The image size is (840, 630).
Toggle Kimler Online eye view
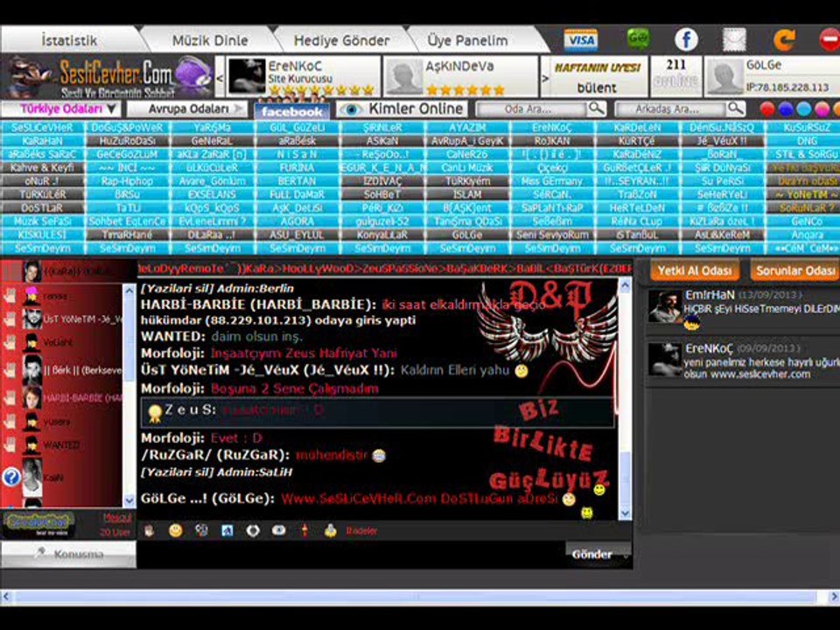402,108
